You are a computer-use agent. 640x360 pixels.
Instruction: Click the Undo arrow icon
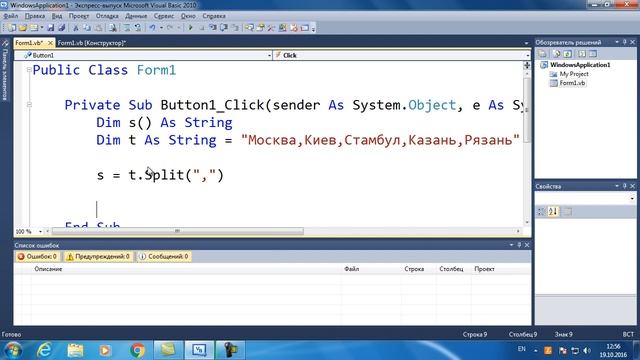coord(152,28)
